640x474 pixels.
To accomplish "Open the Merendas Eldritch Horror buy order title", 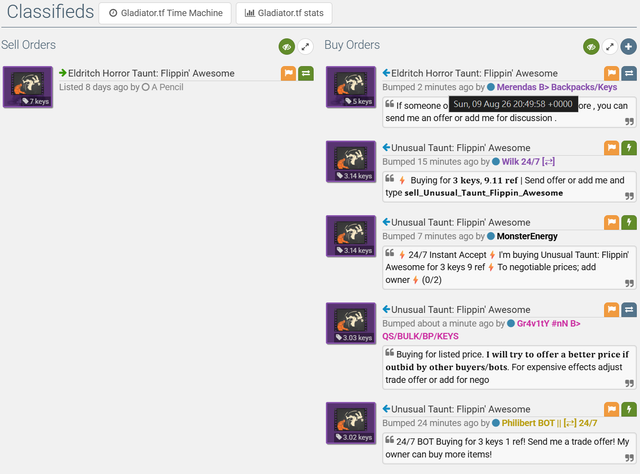I will coord(474,73).
